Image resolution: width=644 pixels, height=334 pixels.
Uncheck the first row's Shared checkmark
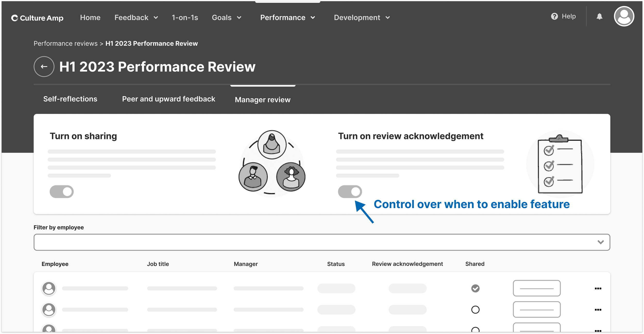point(475,288)
